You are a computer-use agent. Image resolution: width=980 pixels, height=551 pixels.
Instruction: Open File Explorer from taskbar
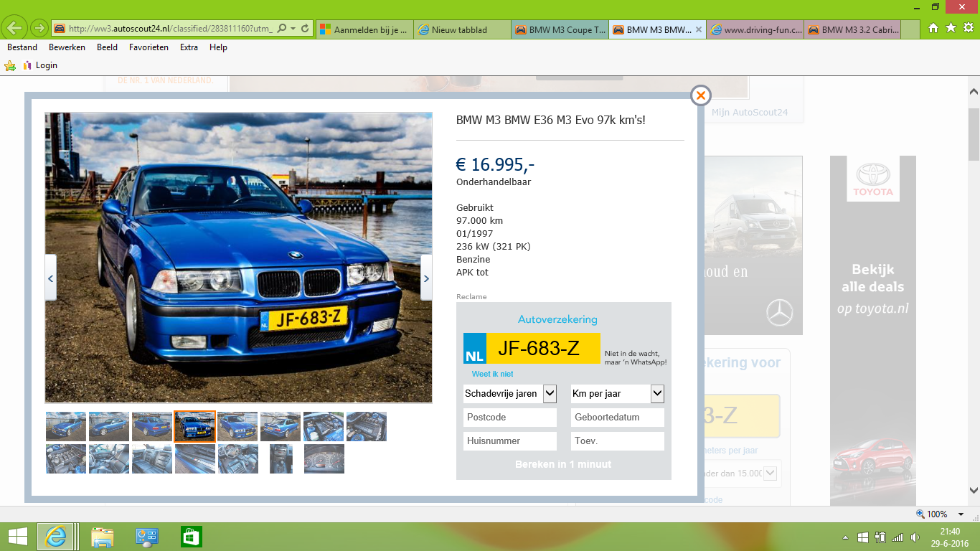103,537
